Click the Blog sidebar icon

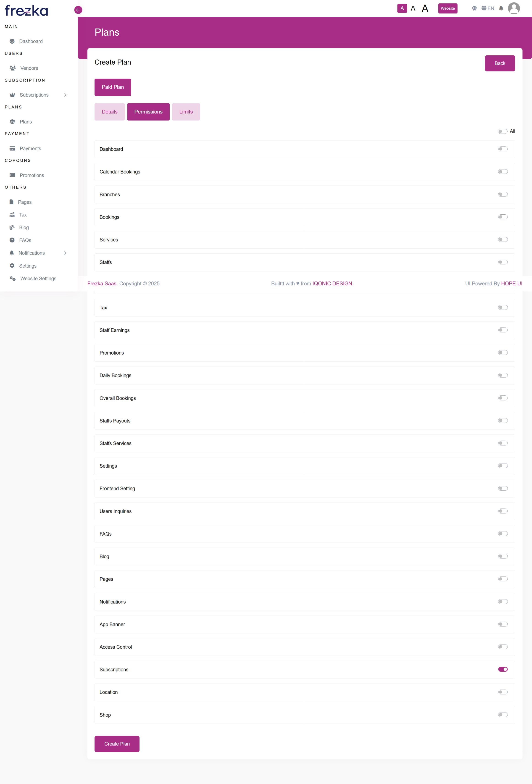tap(12, 227)
